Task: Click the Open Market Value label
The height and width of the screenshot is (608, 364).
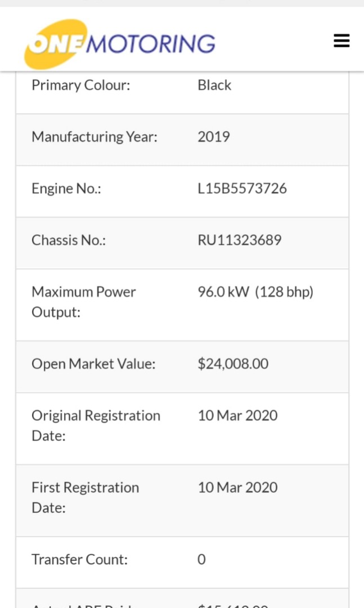Action: (x=93, y=364)
